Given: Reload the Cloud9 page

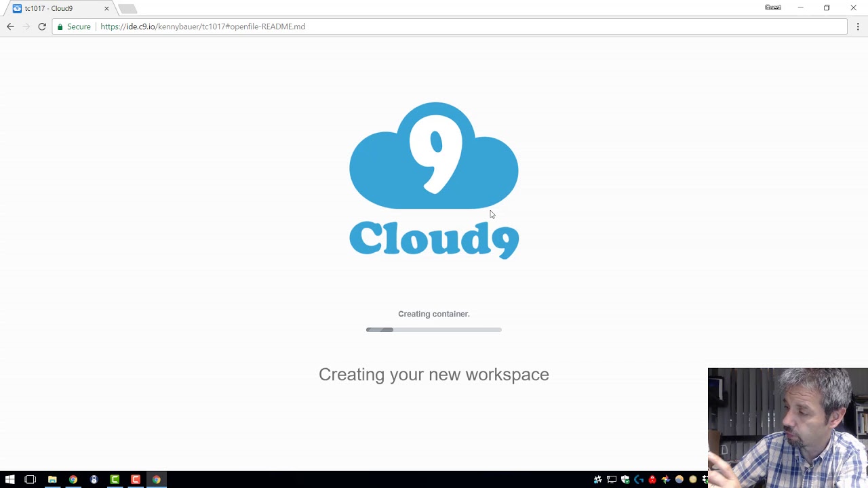Looking at the screenshot, I should (42, 26).
